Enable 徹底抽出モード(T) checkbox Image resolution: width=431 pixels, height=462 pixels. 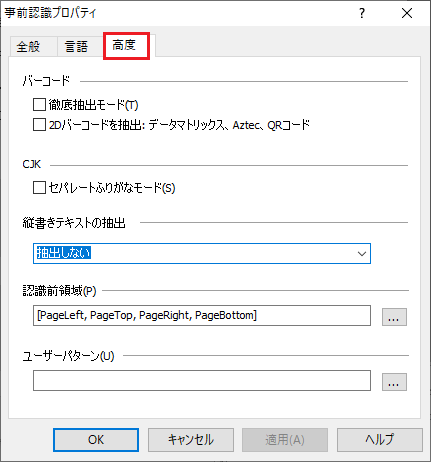point(39,105)
